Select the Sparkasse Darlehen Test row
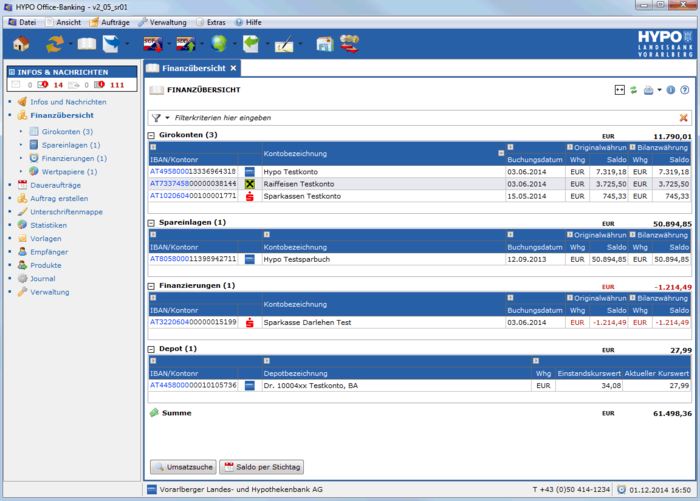 pos(420,322)
